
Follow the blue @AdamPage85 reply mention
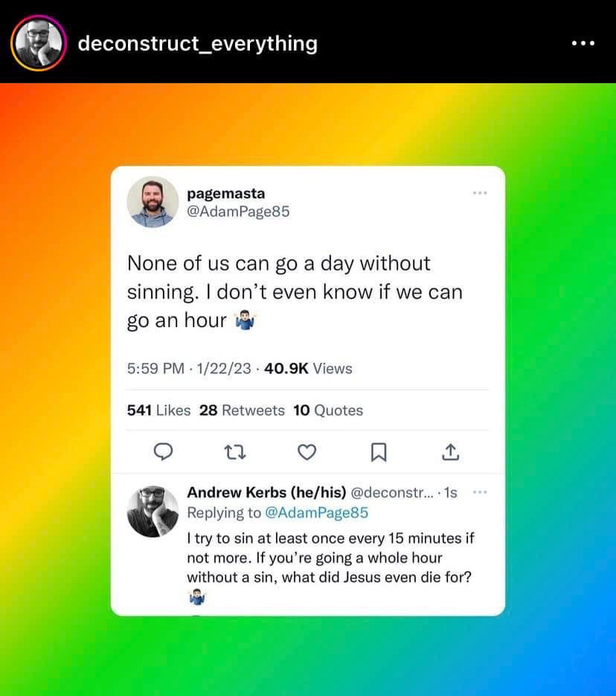pyautogui.click(x=317, y=512)
